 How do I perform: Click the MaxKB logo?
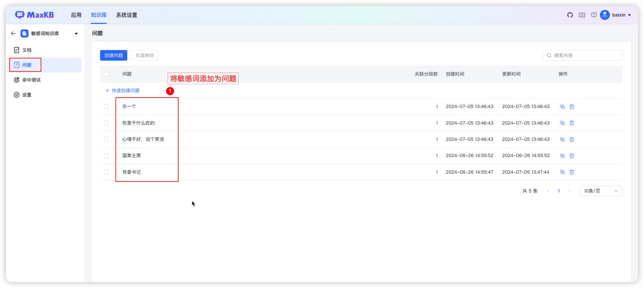[34, 15]
